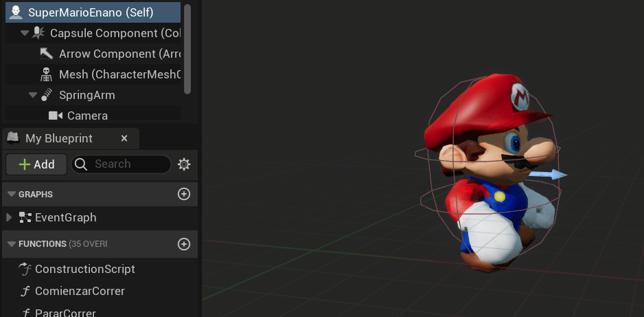Image resolution: width=644 pixels, height=317 pixels.
Task: Click the ConstructionScript function icon
Action: click(25, 270)
